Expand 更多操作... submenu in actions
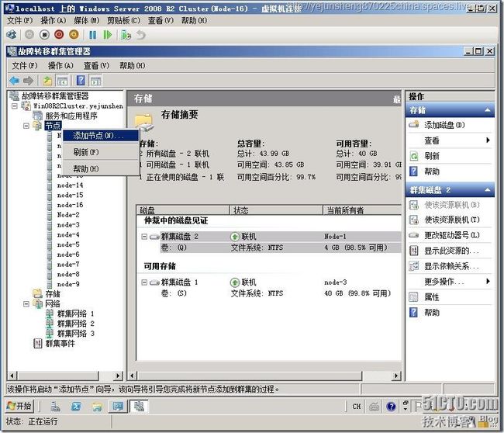This screenshot has height=433, width=504. coord(488,282)
